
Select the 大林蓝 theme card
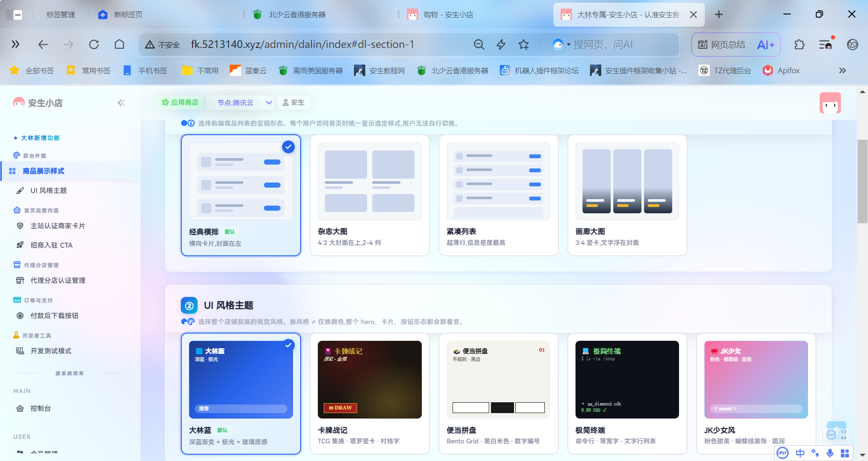(x=241, y=394)
